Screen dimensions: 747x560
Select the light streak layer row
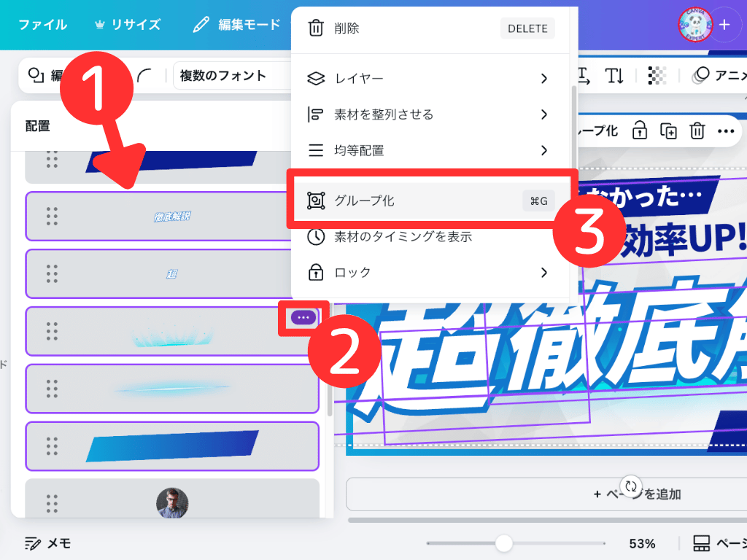point(171,389)
